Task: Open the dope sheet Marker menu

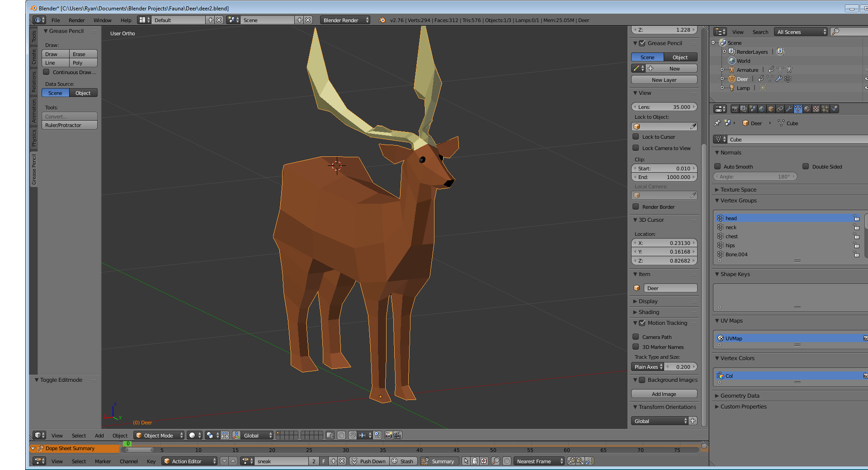Action: [103, 461]
